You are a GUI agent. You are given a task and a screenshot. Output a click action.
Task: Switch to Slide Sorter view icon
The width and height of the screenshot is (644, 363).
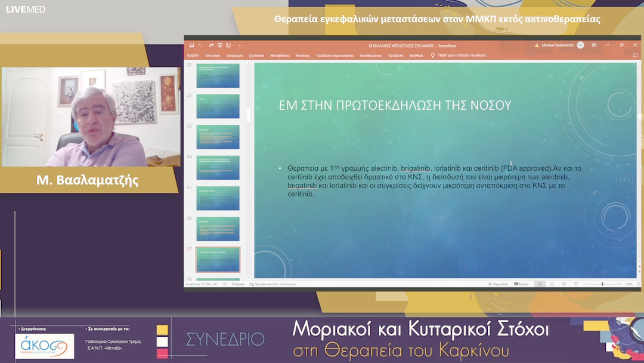552,283
